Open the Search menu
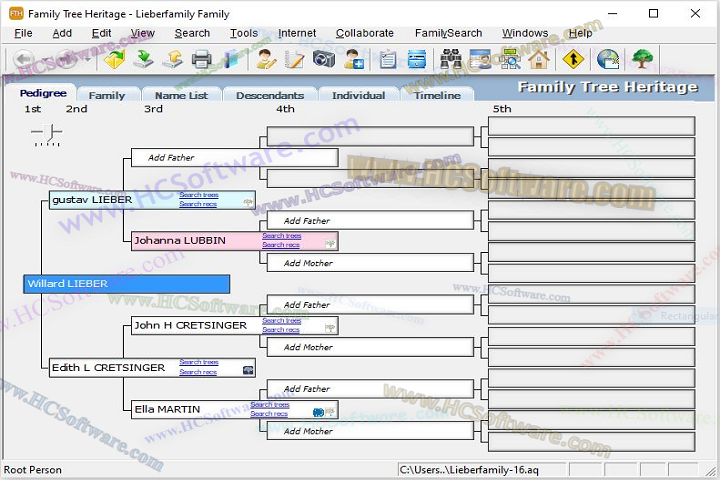 click(192, 33)
